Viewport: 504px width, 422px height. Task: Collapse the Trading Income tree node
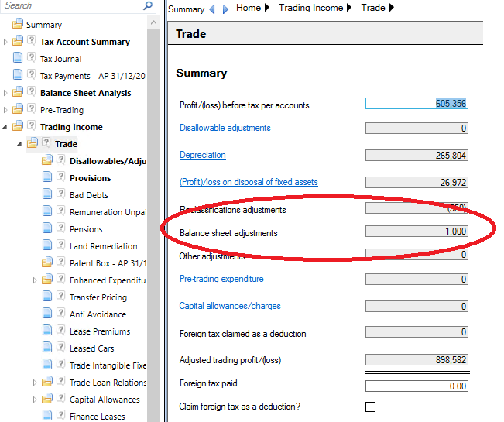[5, 127]
